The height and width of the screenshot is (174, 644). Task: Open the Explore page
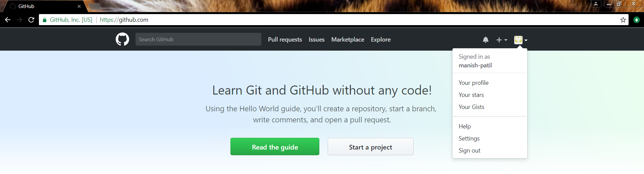click(380, 40)
